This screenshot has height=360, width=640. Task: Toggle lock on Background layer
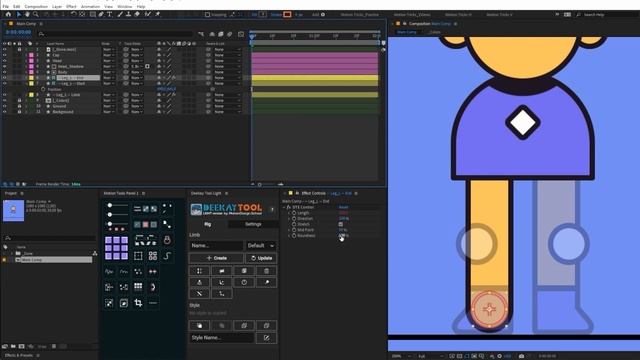[19, 111]
